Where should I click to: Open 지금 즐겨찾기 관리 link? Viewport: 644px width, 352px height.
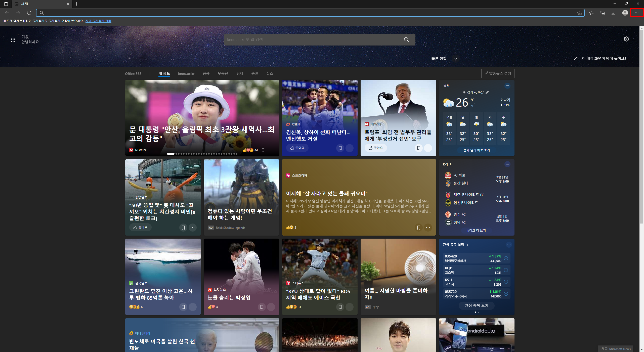tap(98, 21)
